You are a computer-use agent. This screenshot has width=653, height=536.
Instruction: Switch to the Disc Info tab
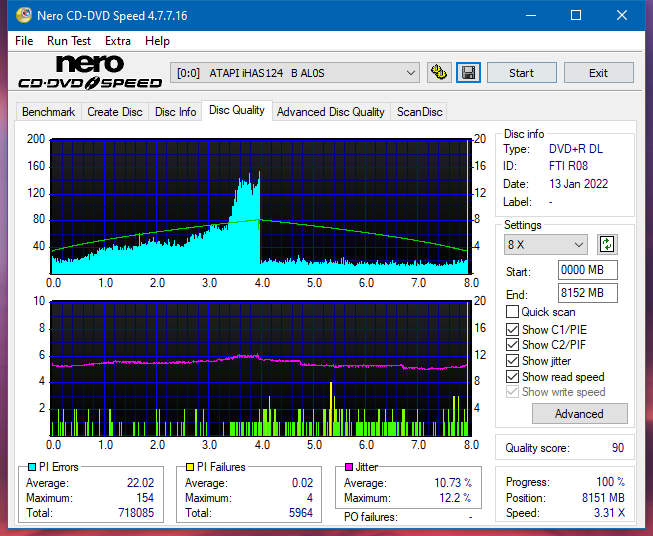(175, 112)
